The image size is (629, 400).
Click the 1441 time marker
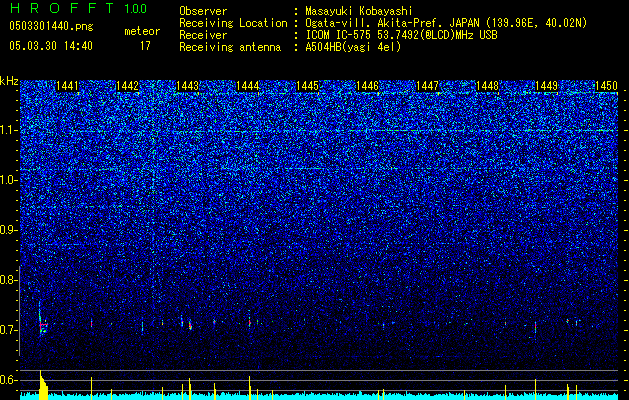67,86
